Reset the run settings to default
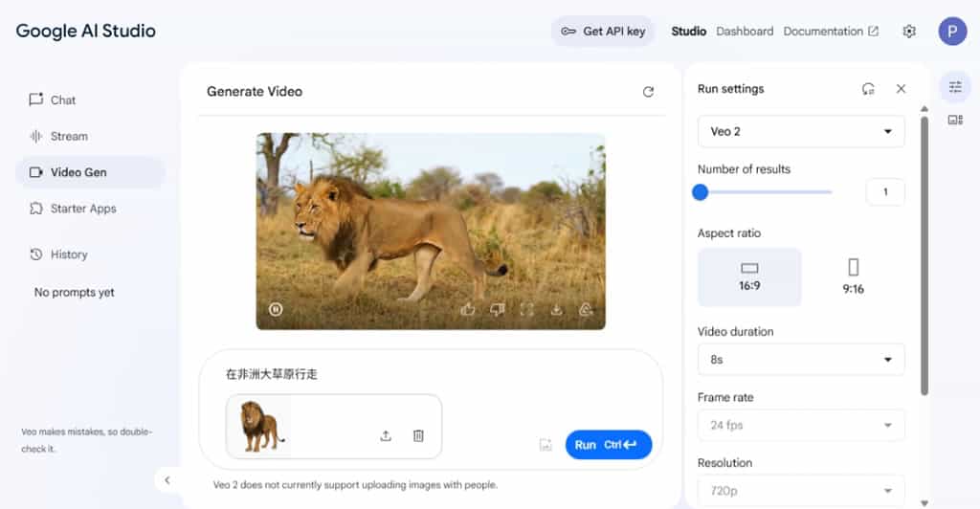This screenshot has width=980, height=509. (x=868, y=89)
